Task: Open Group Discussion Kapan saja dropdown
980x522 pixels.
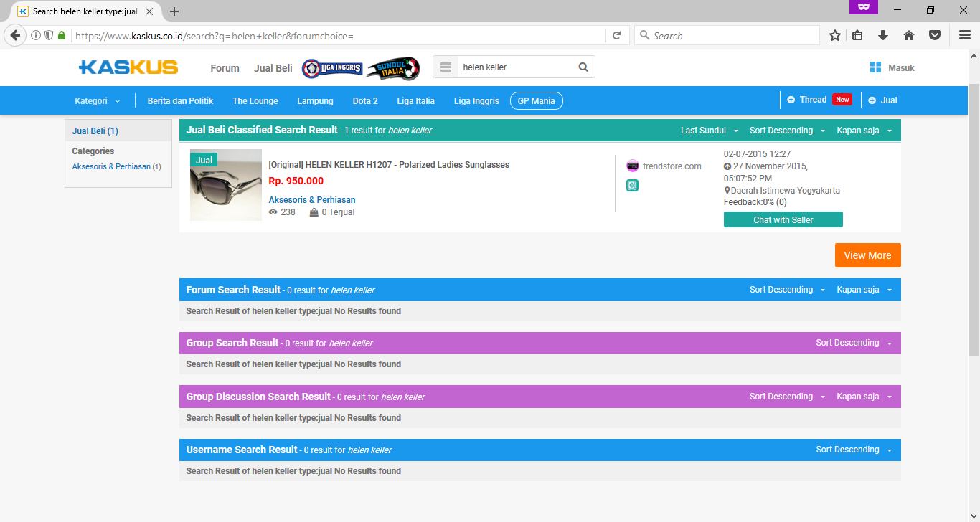Action: [x=864, y=397]
